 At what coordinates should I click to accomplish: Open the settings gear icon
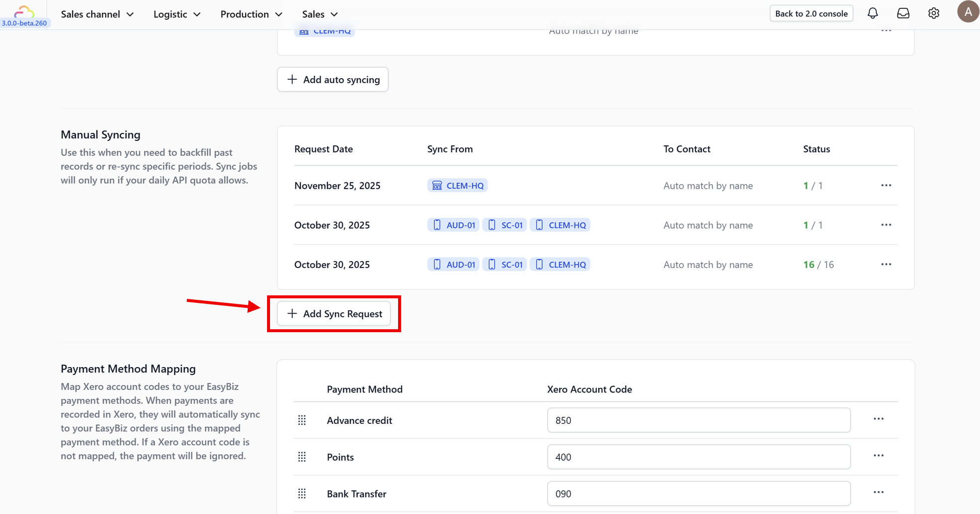(x=934, y=13)
